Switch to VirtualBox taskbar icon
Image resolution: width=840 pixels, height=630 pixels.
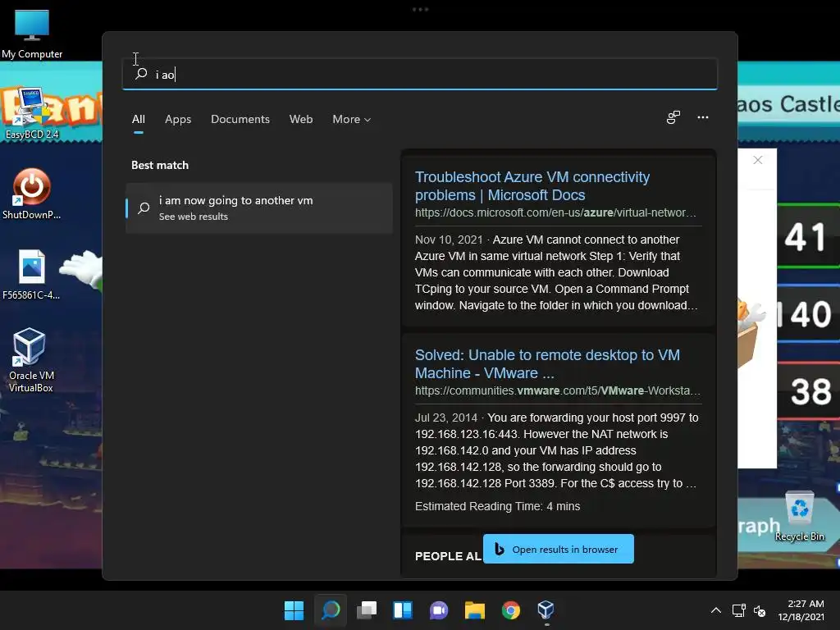click(546, 610)
